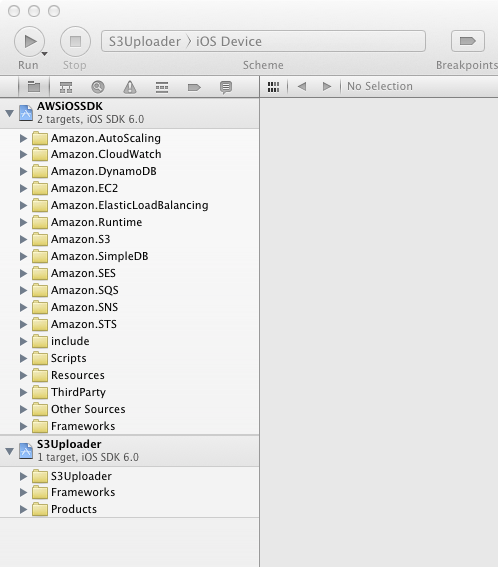Expand the Amazon.EC2 folder

coord(24,188)
